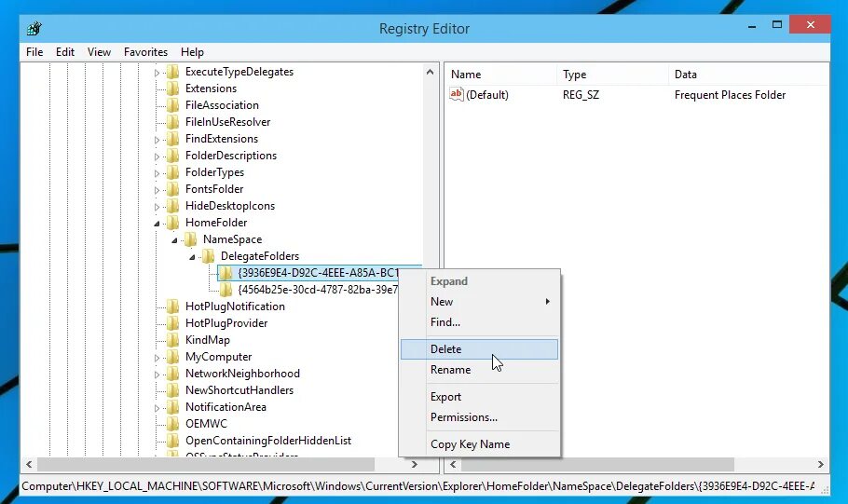This screenshot has height=504, width=848.
Task: Click the Name column header
Action: point(500,75)
